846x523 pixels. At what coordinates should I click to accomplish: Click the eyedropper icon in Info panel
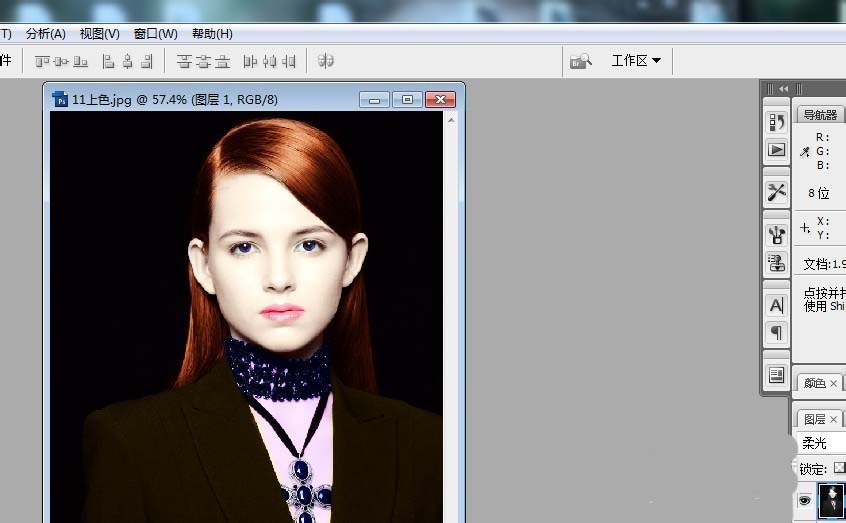804,152
